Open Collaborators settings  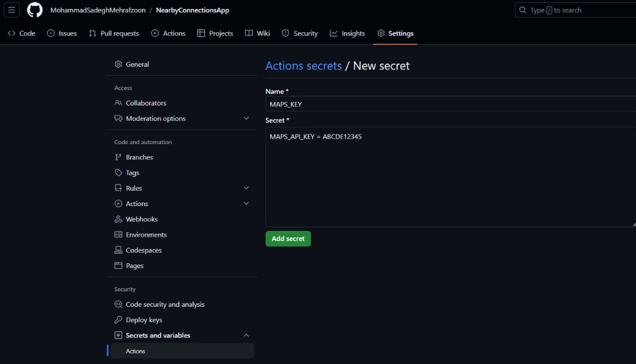click(182, 103)
